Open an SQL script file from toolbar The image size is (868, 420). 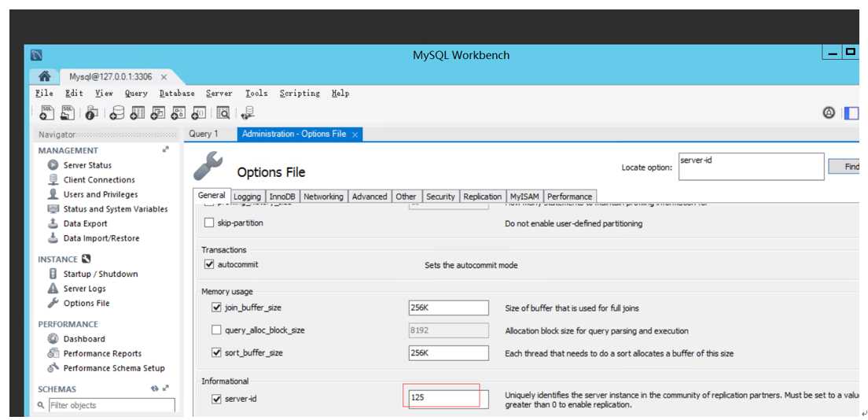click(x=67, y=113)
